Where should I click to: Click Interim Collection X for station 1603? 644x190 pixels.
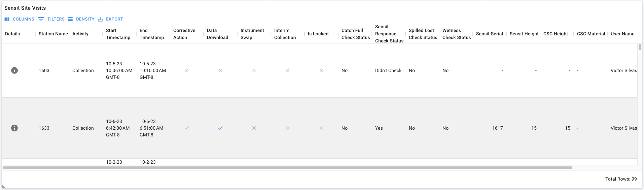click(x=288, y=70)
